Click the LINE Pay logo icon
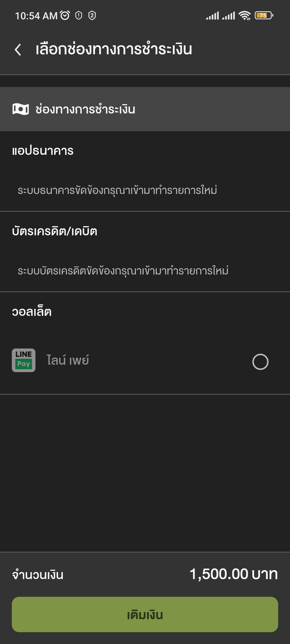This screenshot has height=644, width=290. pos(24,360)
